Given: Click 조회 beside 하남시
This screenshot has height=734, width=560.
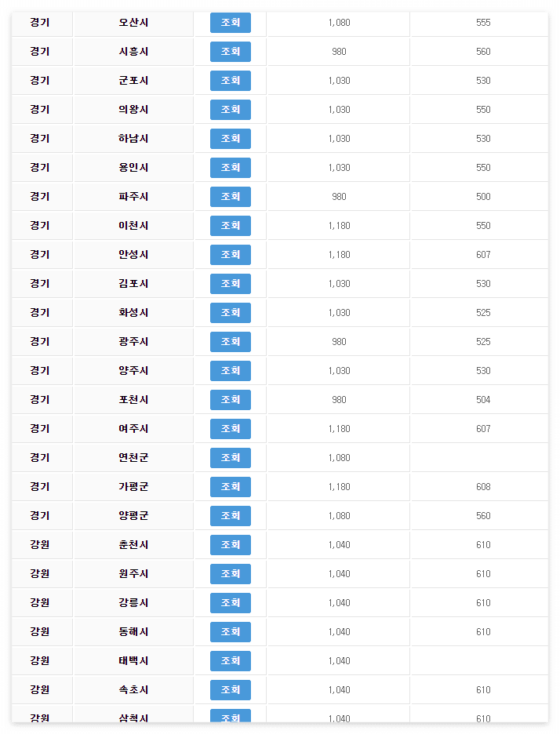Looking at the screenshot, I should [x=230, y=139].
